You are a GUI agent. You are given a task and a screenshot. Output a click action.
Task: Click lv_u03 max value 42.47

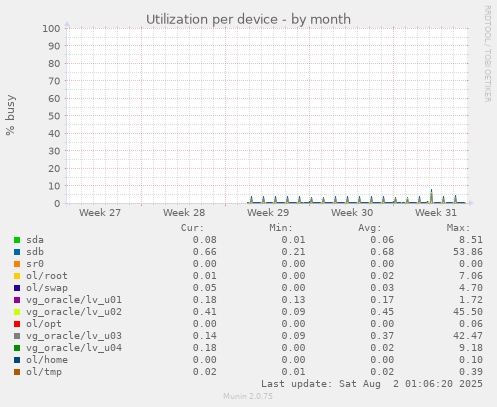(x=468, y=336)
